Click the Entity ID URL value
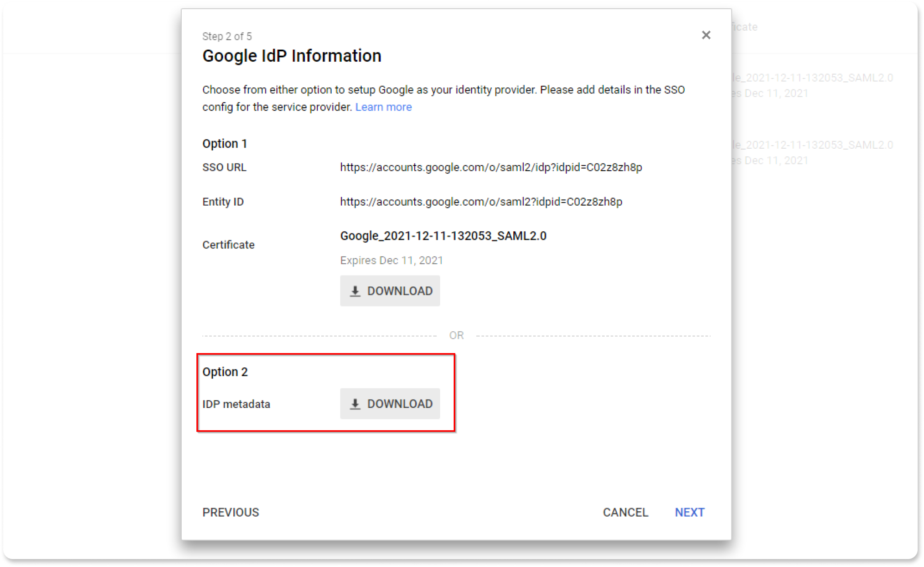This screenshot has width=924, height=567. tap(481, 202)
